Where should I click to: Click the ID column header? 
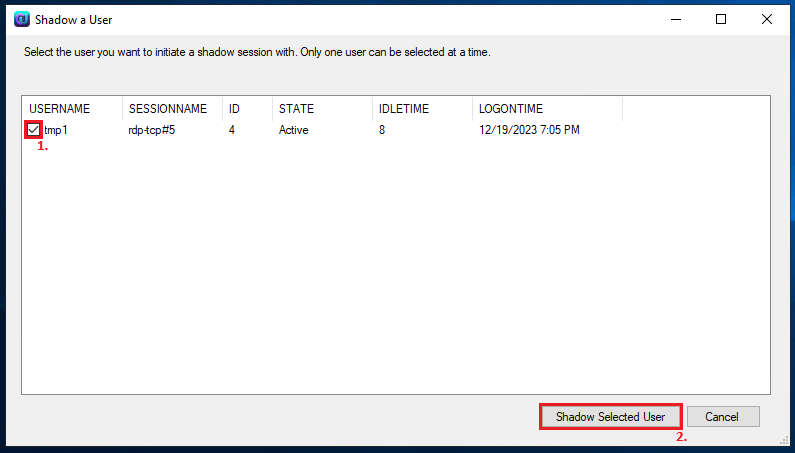(247, 109)
